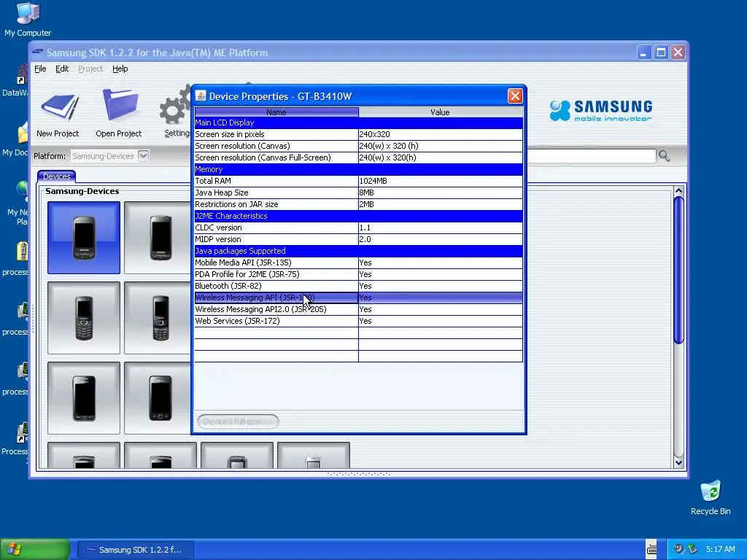
Task: Click Samsung mobile innovator logo
Action: tap(601, 111)
